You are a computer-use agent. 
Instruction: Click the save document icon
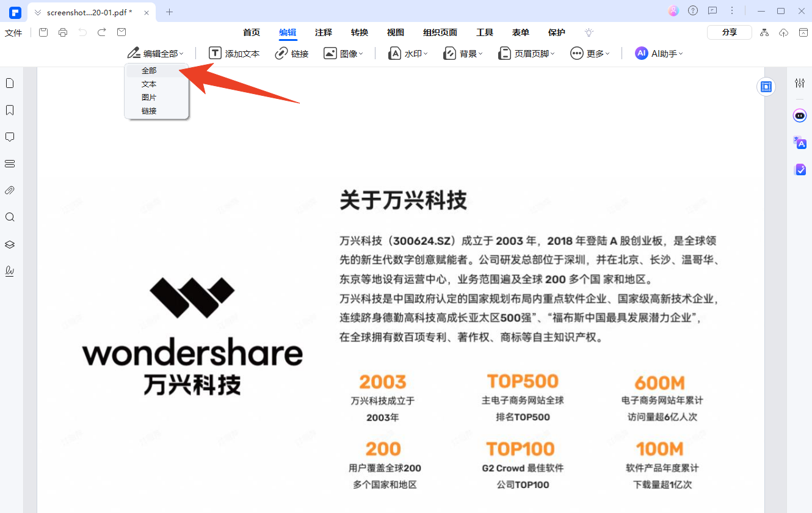coord(43,32)
